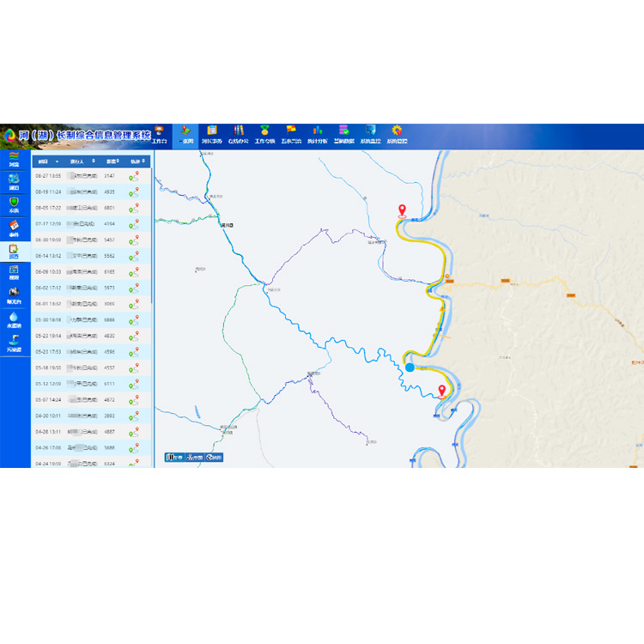Open 五水共治 with the flag icon
The image size is (644, 644).
(x=291, y=135)
